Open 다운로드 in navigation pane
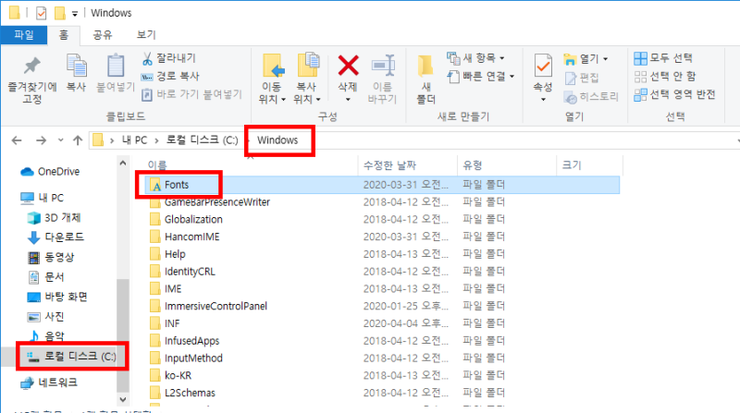The image size is (740, 413). [56, 237]
